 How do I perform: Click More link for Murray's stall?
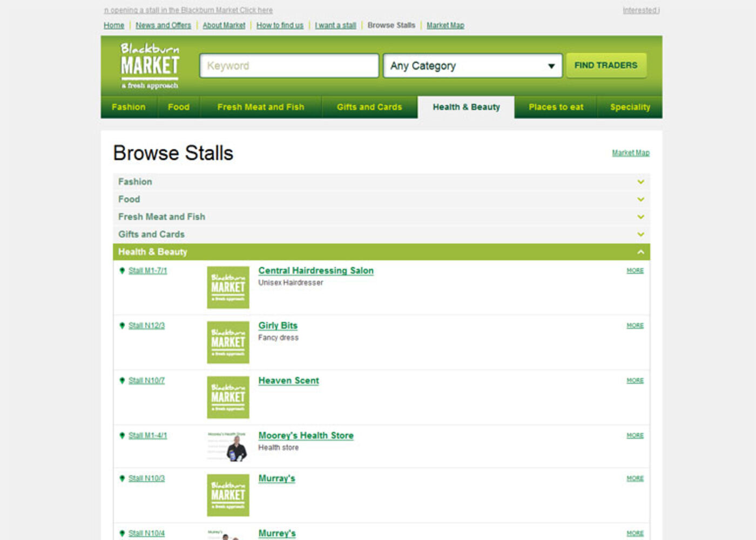pos(634,478)
